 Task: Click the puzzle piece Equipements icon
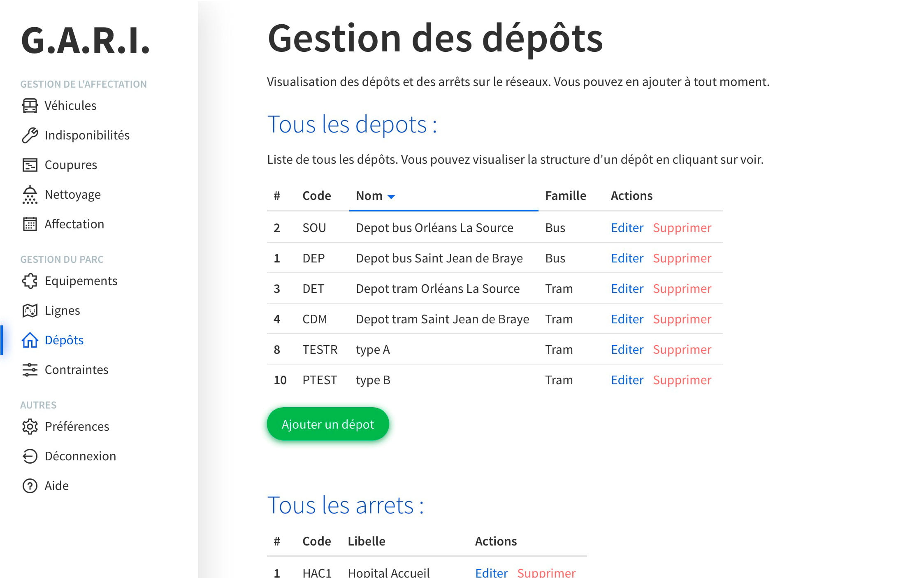[x=30, y=281]
